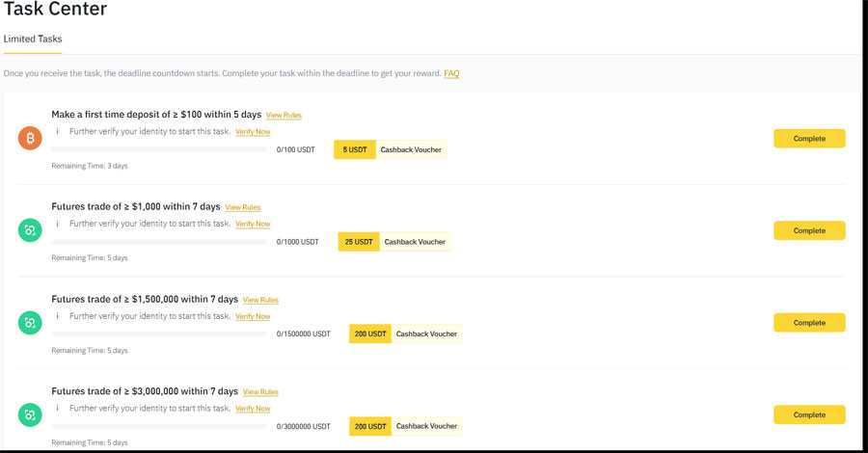The image size is (868, 453).
Task: Click the green futures icon for $3,000,000 task
Action: click(30, 415)
